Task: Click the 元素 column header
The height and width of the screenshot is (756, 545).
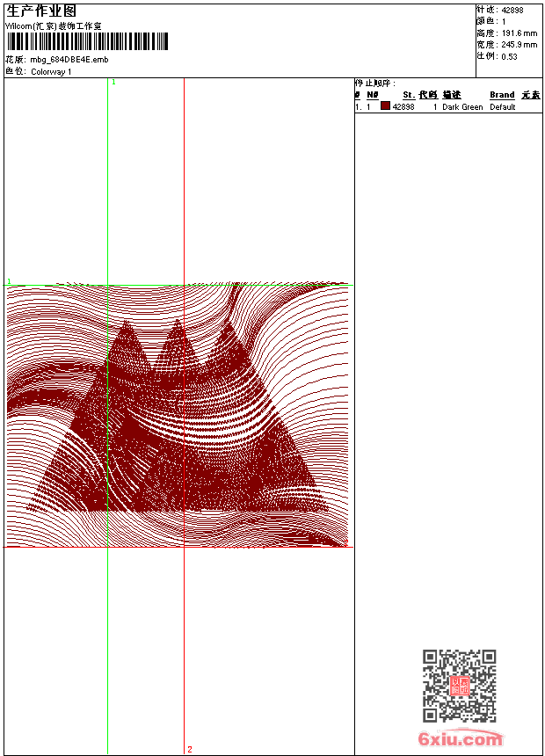Action: 530,95
